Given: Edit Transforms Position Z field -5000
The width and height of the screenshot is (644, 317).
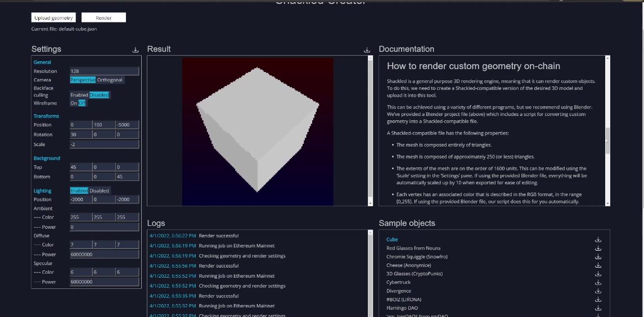Looking at the screenshot, I should tap(127, 125).
